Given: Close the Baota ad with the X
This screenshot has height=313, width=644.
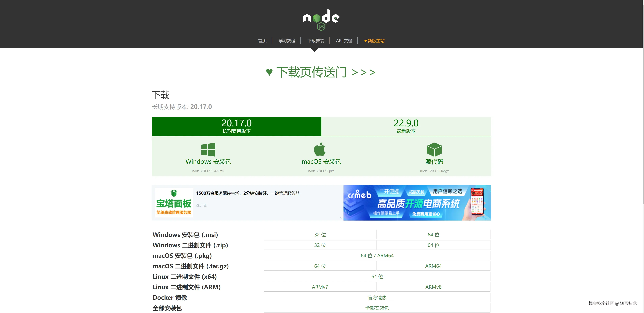Looking at the screenshot, I should [340, 218].
